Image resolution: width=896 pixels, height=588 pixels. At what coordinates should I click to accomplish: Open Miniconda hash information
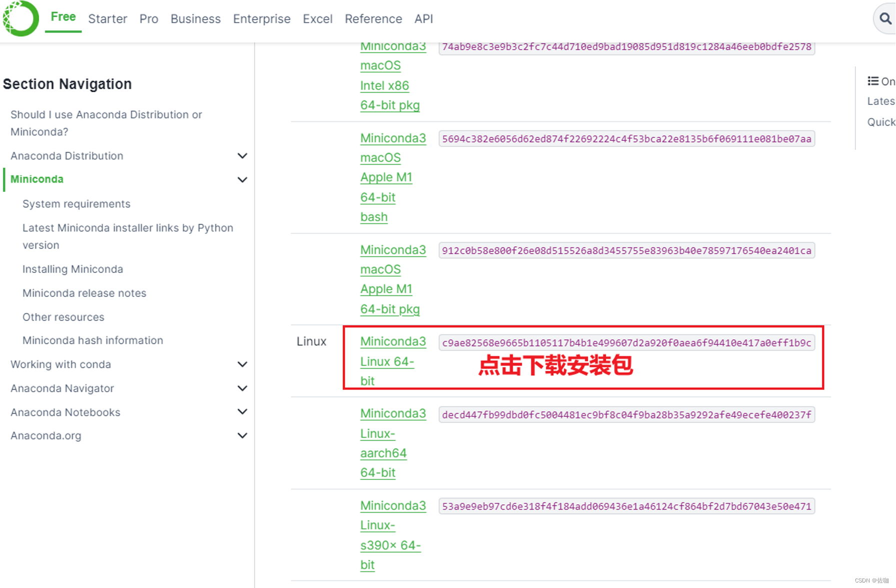click(x=93, y=340)
